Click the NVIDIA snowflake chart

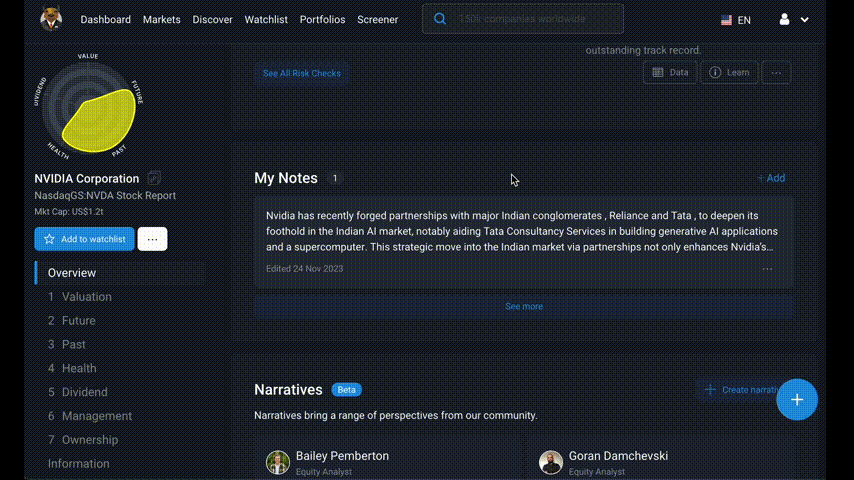89,107
